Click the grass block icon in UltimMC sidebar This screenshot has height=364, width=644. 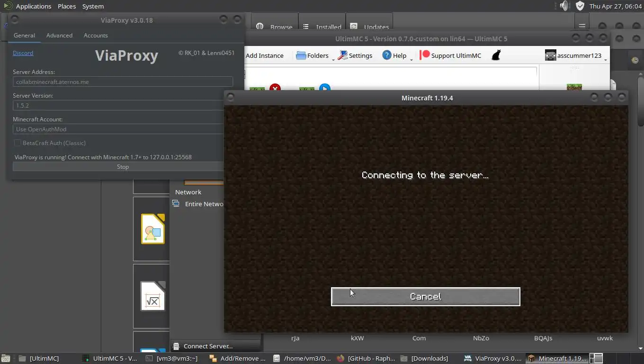pyautogui.click(x=574, y=87)
